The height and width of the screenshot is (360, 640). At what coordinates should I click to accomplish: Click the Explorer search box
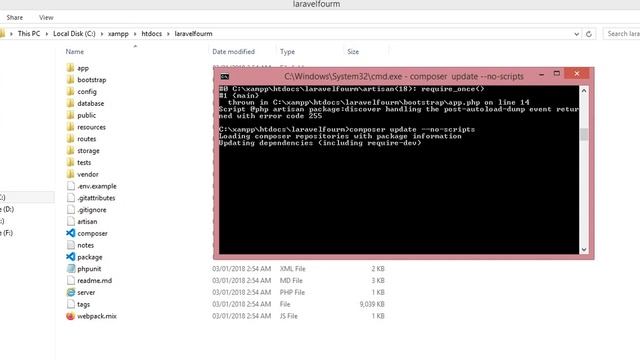tap(622, 34)
